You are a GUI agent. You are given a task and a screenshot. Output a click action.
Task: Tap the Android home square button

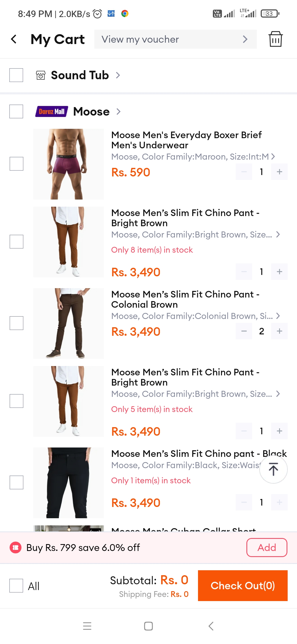coord(148,626)
